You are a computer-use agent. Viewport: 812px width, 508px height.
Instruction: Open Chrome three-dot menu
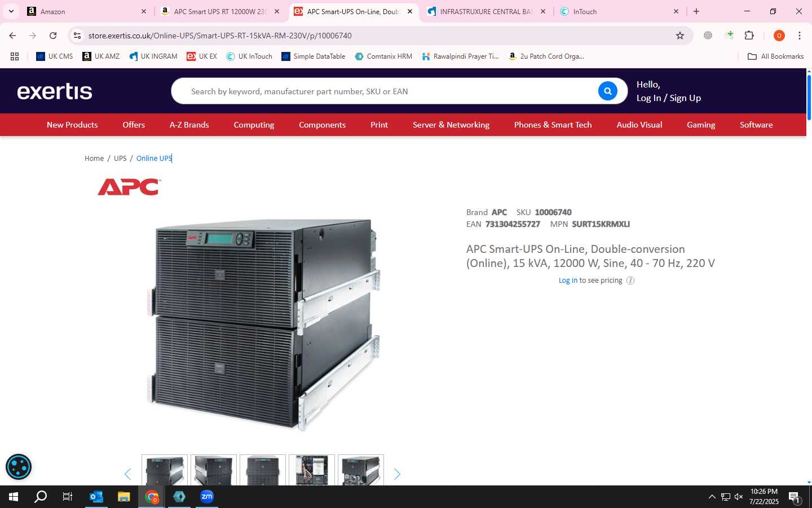[800, 36]
